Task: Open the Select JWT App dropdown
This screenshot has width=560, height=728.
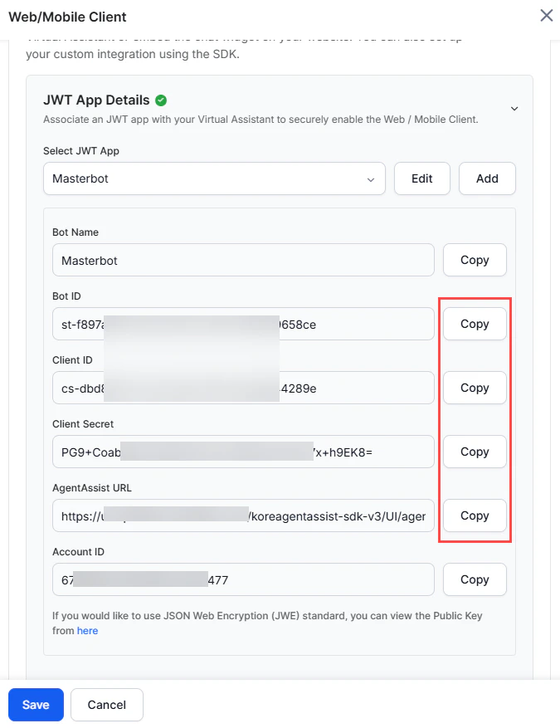Action: point(372,178)
